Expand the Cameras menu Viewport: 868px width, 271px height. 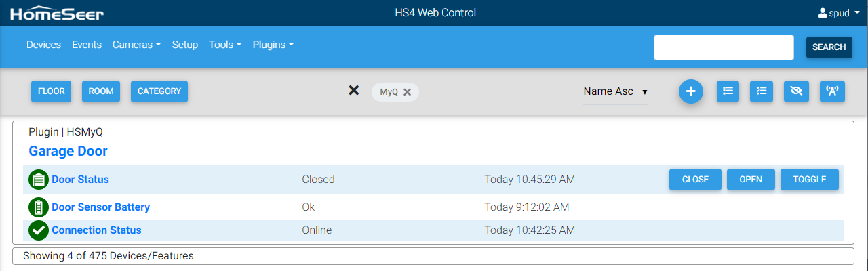(x=136, y=45)
